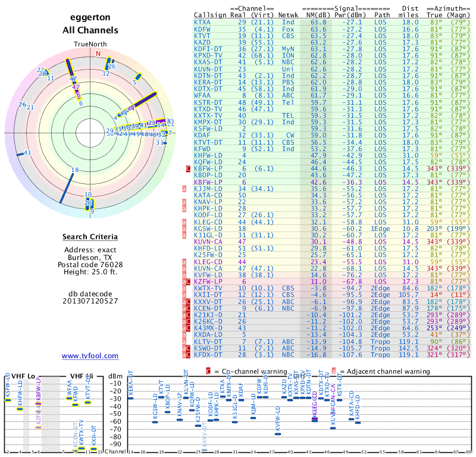Click the co-channel icon next to KZFW-LP
Image resolution: width=476 pixels, height=457 pixels.
click(x=188, y=280)
